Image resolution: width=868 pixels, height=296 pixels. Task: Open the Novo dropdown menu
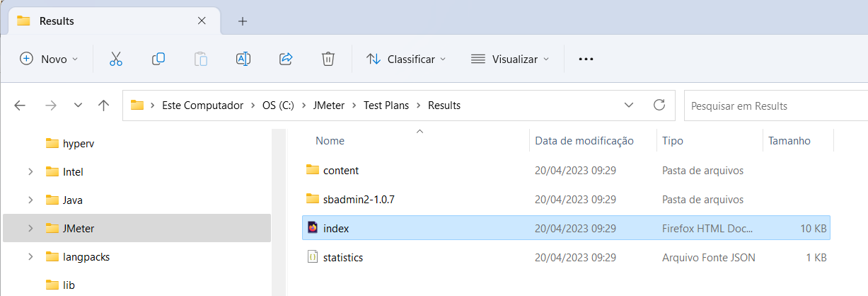pyautogui.click(x=49, y=59)
